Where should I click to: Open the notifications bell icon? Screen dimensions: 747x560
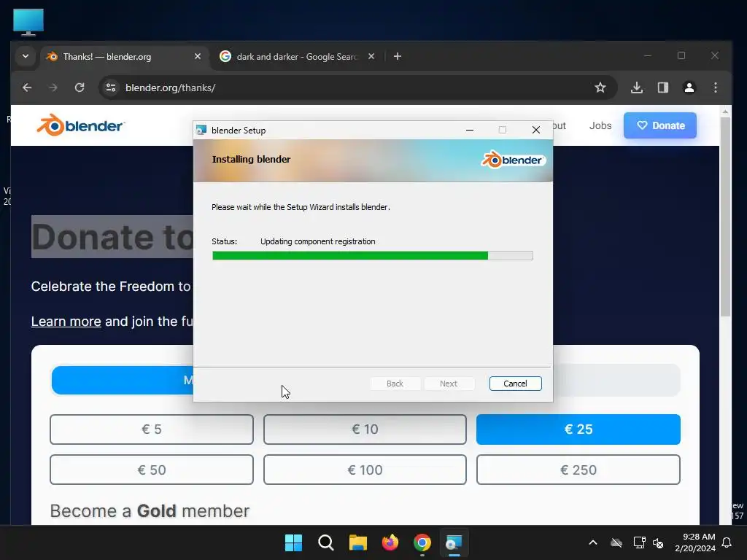pos(727,542)
